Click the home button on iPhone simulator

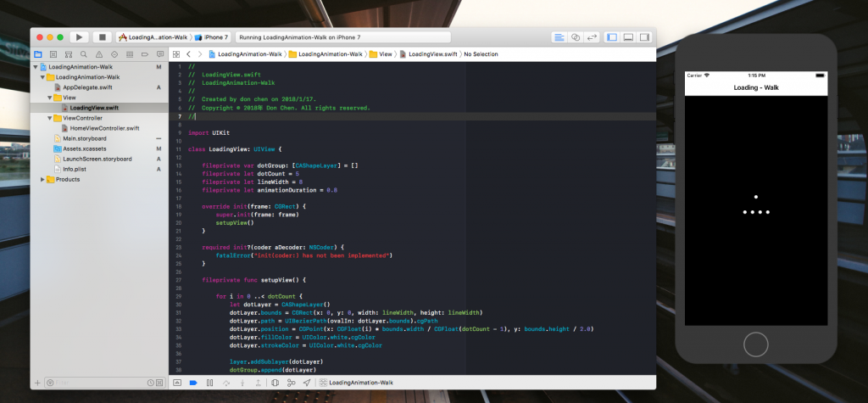pyautogui.click(x=755, y=344)
